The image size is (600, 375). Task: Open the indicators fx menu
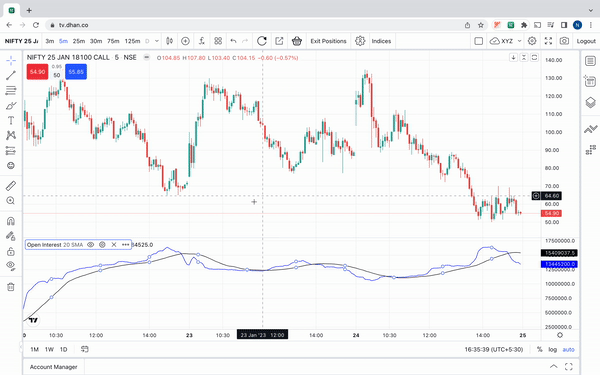point(202,41)
